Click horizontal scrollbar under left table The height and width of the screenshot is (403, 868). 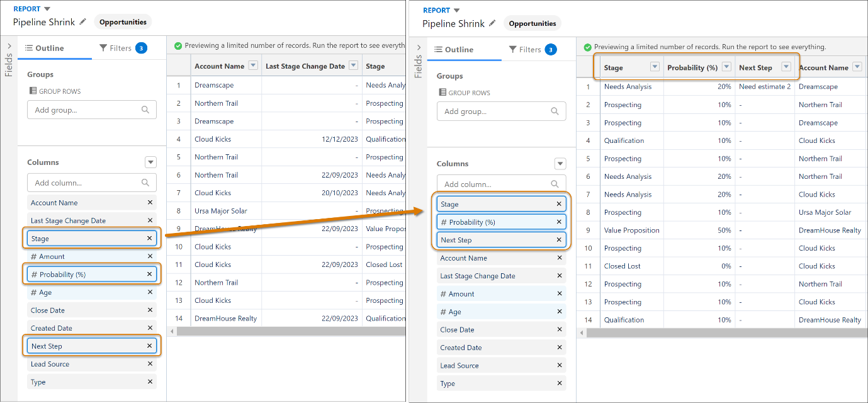(291, 331)
